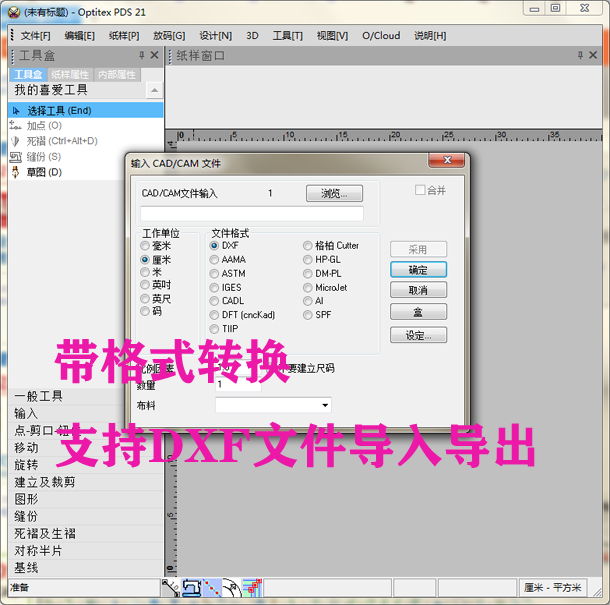
Task: Open the 文件[F] menu
Action: [x=35, y=36]
